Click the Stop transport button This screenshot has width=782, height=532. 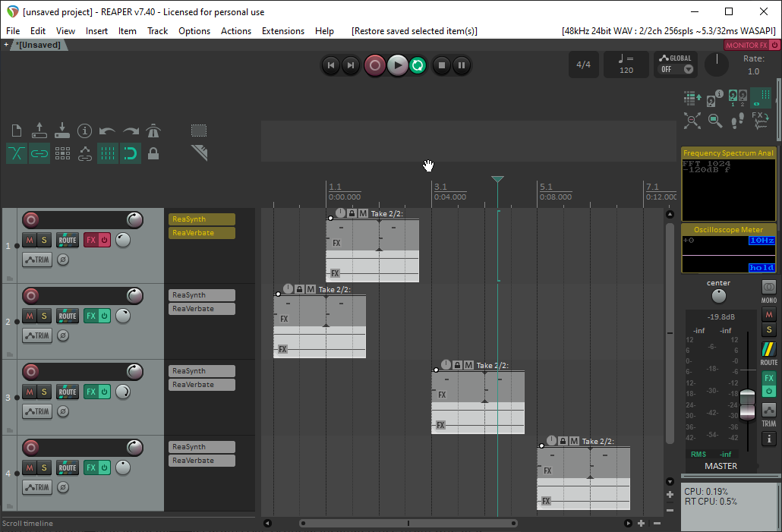(441, 65)
